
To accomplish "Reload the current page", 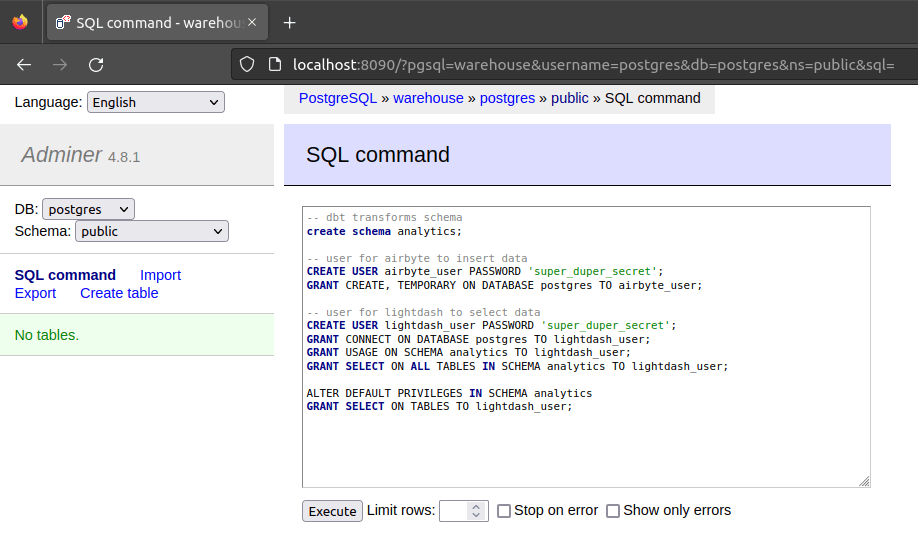I will click(96, 64).
